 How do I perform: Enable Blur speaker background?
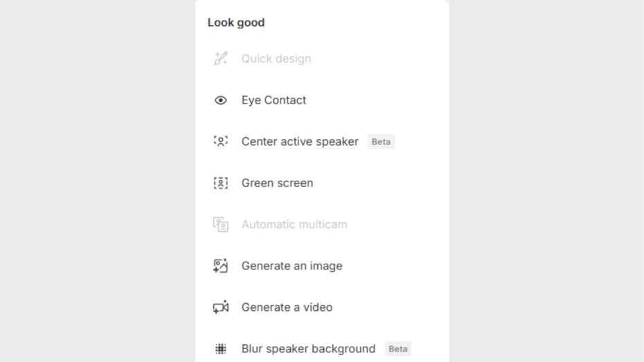[x=308, y=349]
